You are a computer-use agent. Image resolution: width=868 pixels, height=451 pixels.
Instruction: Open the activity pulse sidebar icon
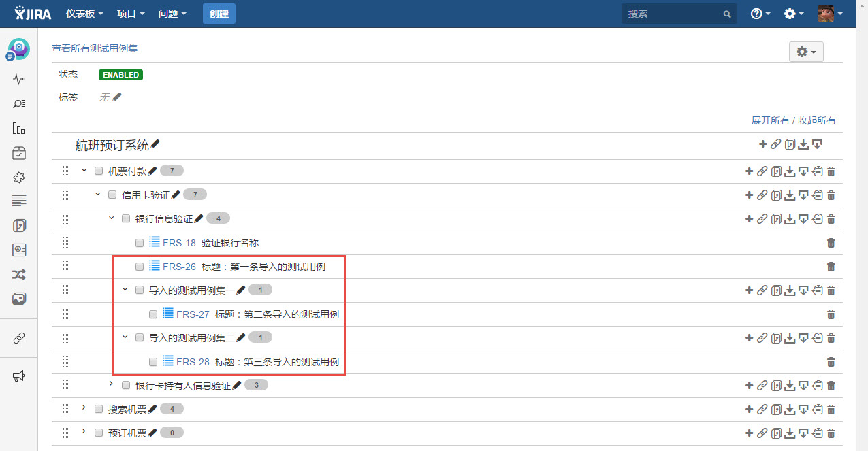pyautogui.click(x=19, y=80)
